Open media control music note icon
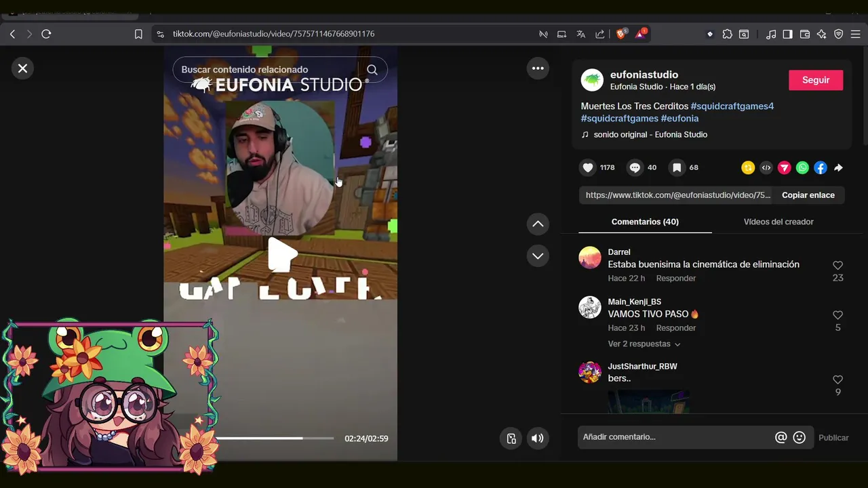The width and height of the screenshot is (868, 488). point(770,34)
